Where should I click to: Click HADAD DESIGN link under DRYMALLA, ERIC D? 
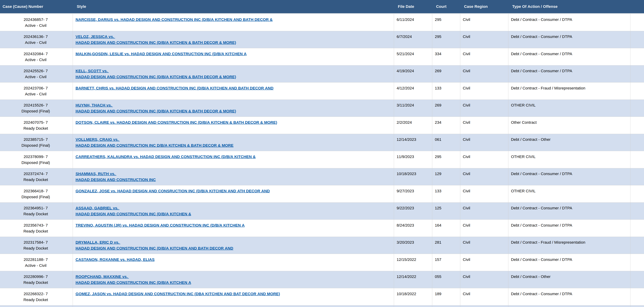[x=154, y=248]
